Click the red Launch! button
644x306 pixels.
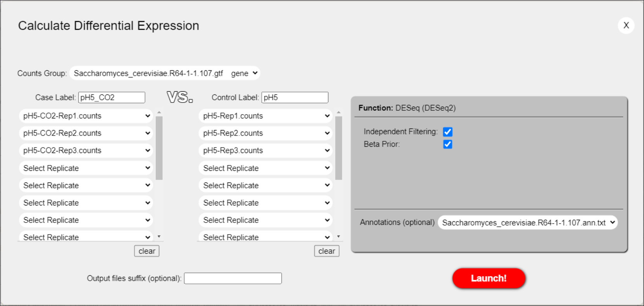coord(489,278)
